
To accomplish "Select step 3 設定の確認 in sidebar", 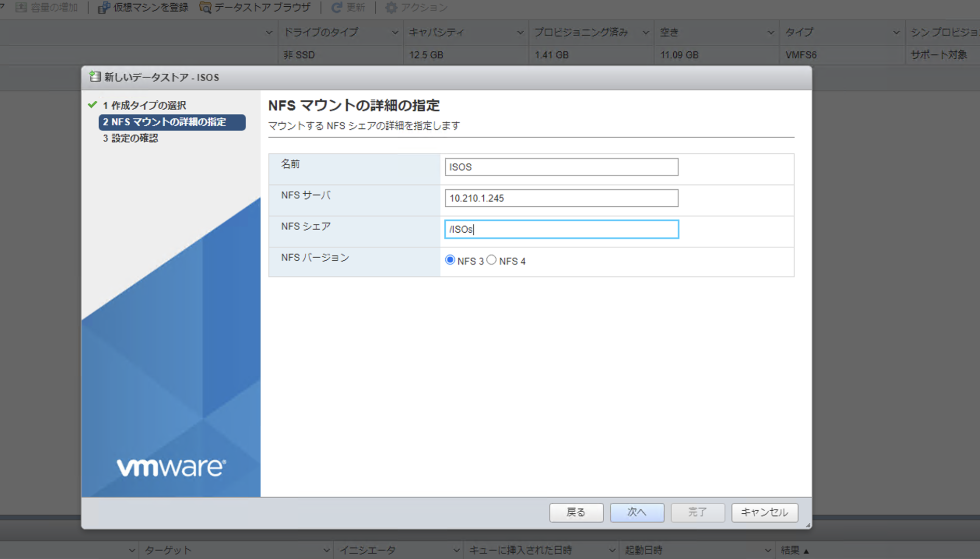I will tap(131, 138).
